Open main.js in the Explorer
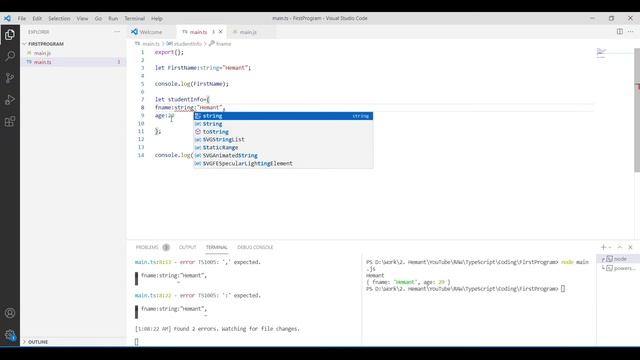640x360 pixels. pos(42,53)
